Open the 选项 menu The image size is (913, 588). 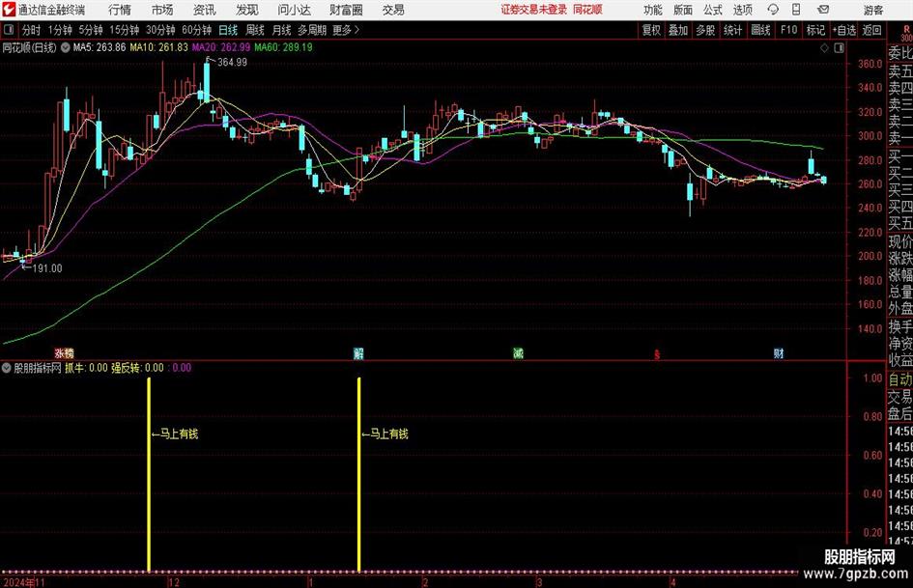(742, 10)
